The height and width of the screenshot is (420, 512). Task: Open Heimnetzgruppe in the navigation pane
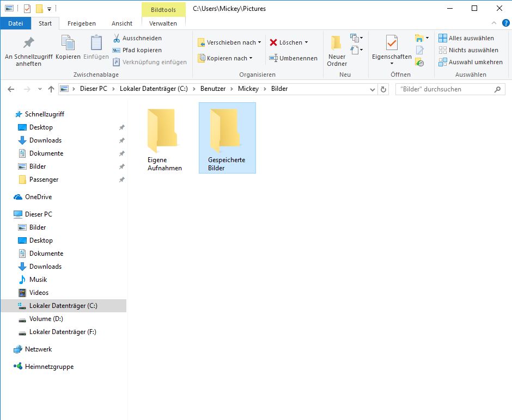(x=49, y=367)
